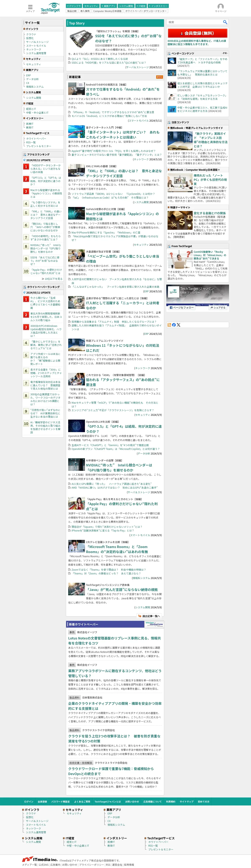Select システム開発 in top navigation bar
This screenshot has height=868, width=251.
click(126, 6)
